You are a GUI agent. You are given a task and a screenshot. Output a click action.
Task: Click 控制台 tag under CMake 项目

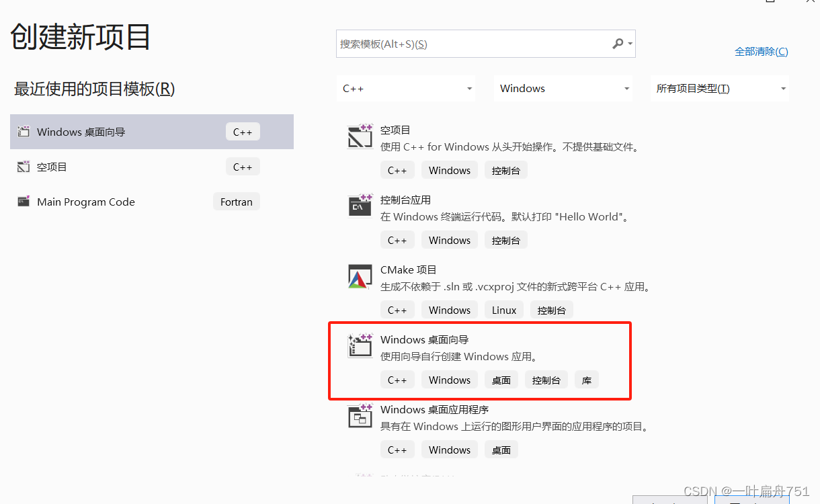click(x=552, y=310)
